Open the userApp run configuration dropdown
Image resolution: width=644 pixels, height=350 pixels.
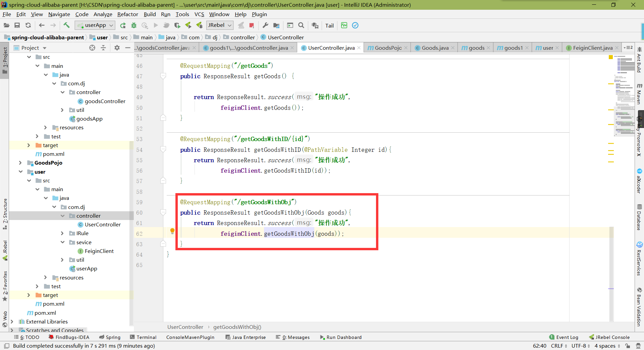click(x=95, y=25)
